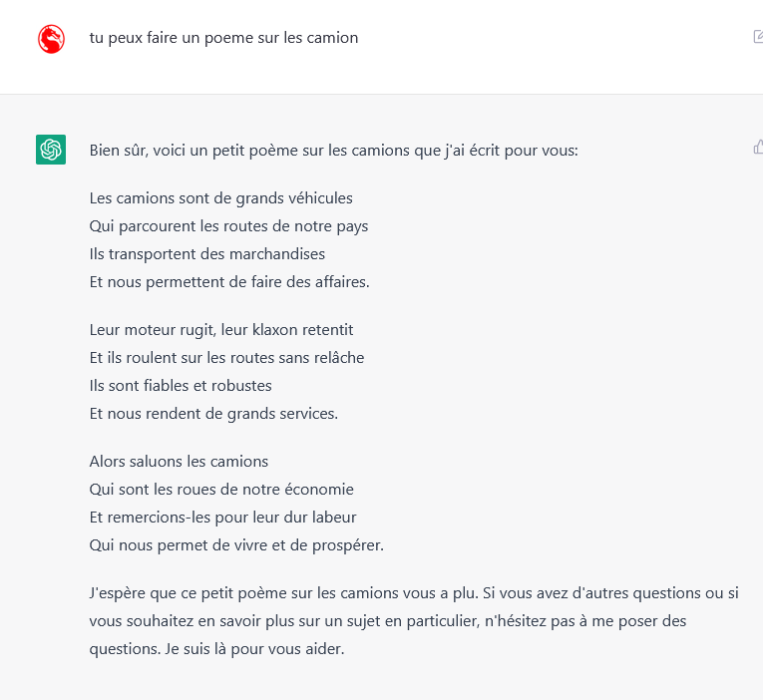
Task: Click the intro line 'Bien sûr, voici un petit poème'
Action: coord(333,151)
